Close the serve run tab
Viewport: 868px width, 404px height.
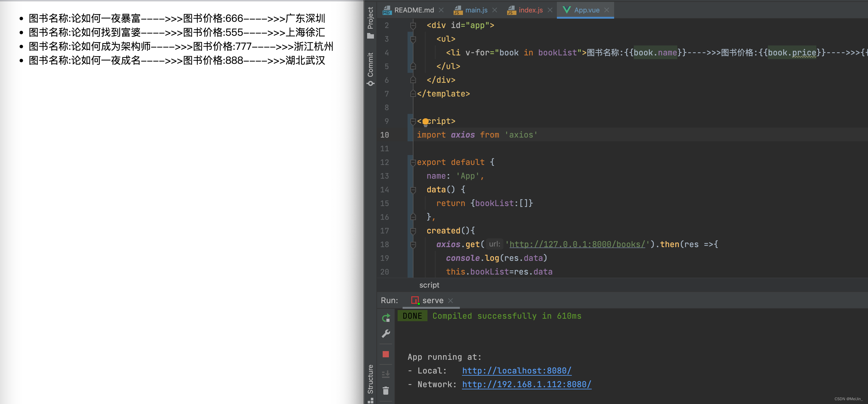point(450,300)
